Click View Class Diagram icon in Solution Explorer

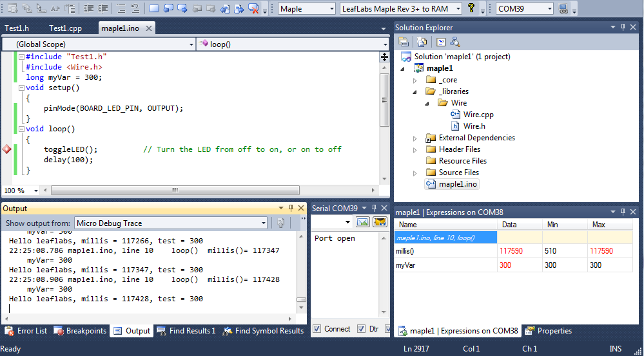[454, 41]
